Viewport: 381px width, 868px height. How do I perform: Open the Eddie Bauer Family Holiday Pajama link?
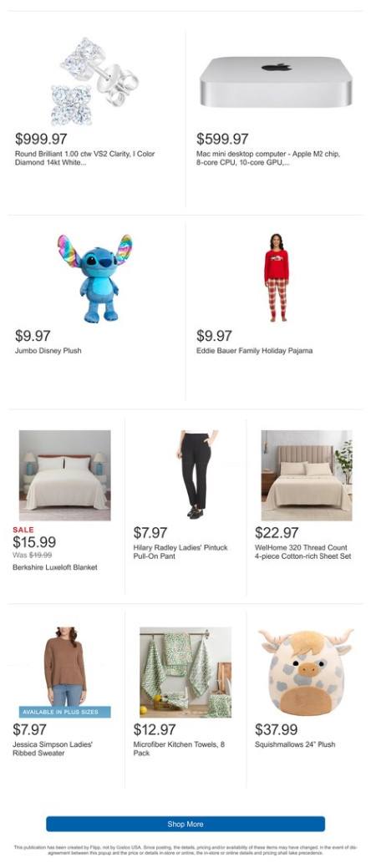pyautogui.click(x=254, y=350)
